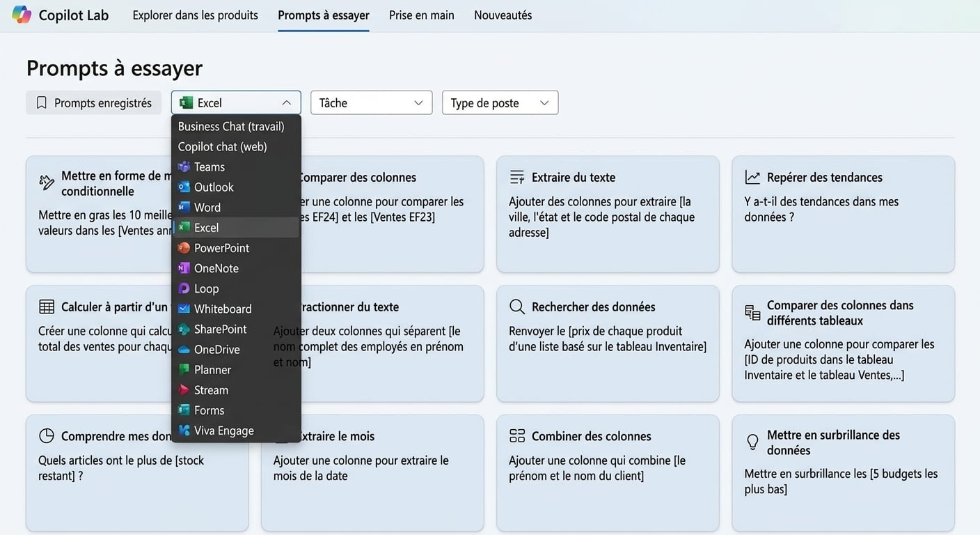
Task: Open the Explorer dans les produits tab
Action: [195, 15]
